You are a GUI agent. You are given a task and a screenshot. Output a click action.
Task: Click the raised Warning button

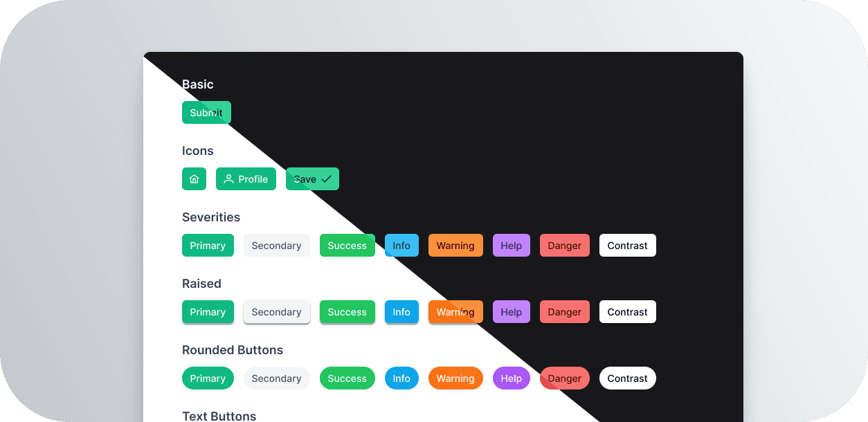pos(455,311)
